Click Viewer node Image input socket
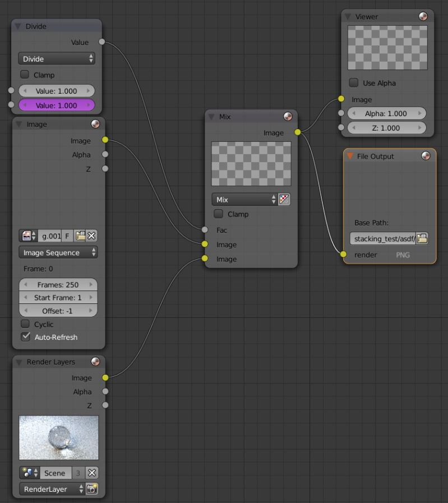This screenshot has width=448, height=503. click(x=341, y=99)
